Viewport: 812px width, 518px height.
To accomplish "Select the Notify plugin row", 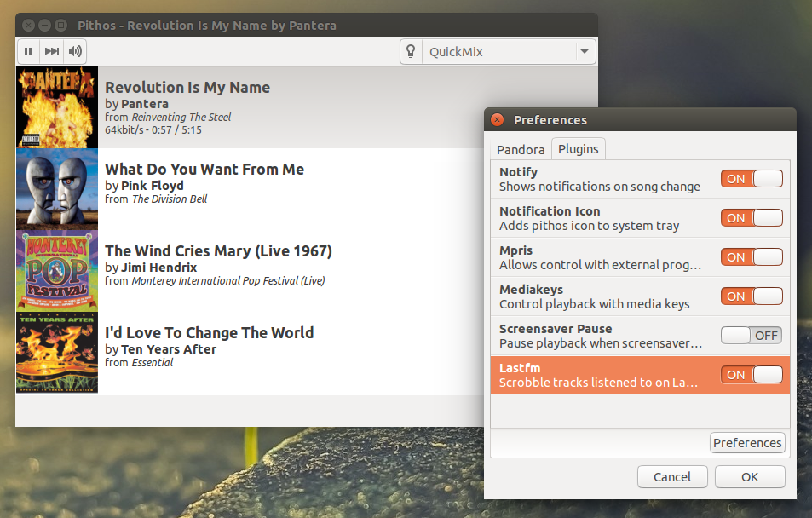I will tap(640, 179).
